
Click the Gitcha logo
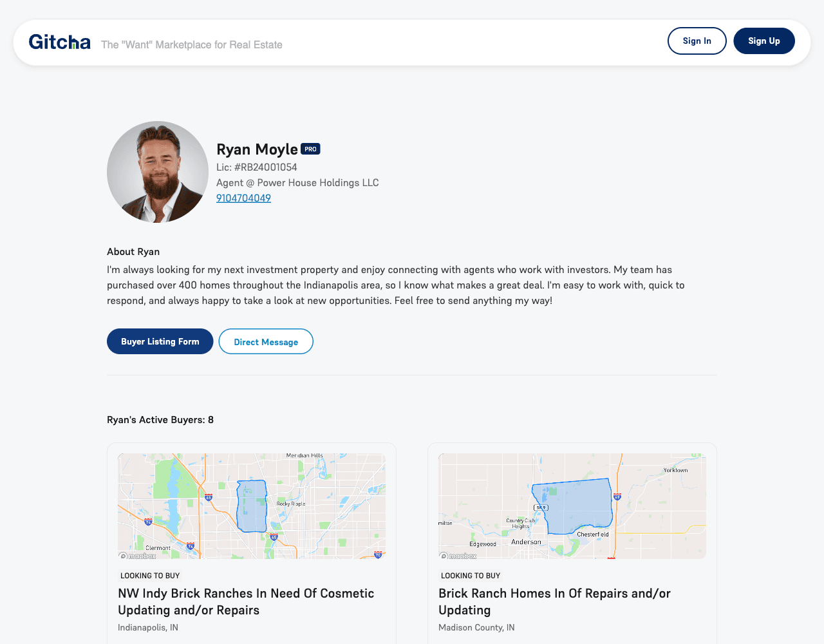(60, 43)
